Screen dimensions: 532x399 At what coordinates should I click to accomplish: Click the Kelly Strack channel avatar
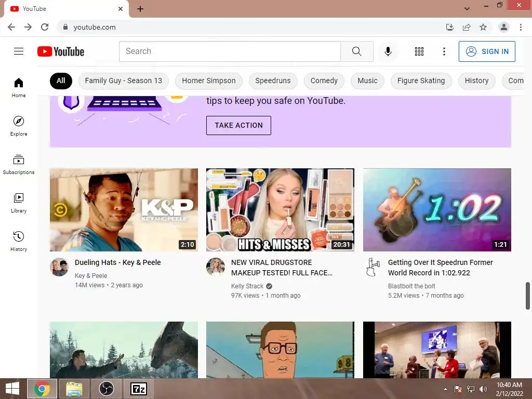(x=216, y=267)
